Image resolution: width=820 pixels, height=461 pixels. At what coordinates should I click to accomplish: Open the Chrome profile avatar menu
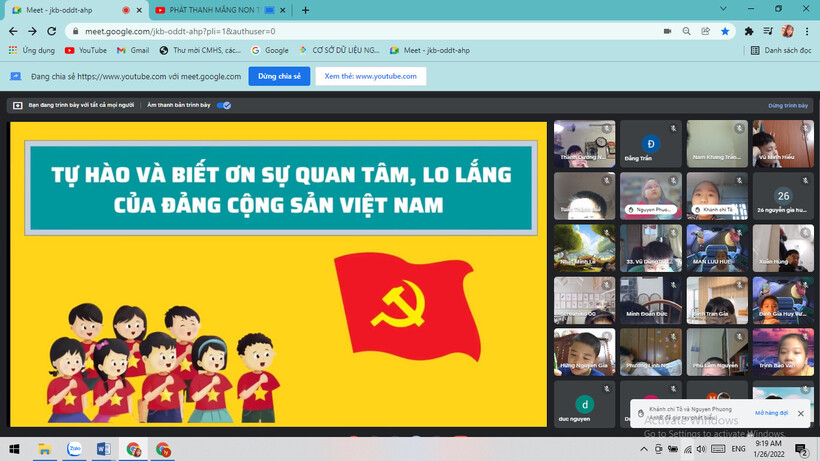(x=787, y=31)
